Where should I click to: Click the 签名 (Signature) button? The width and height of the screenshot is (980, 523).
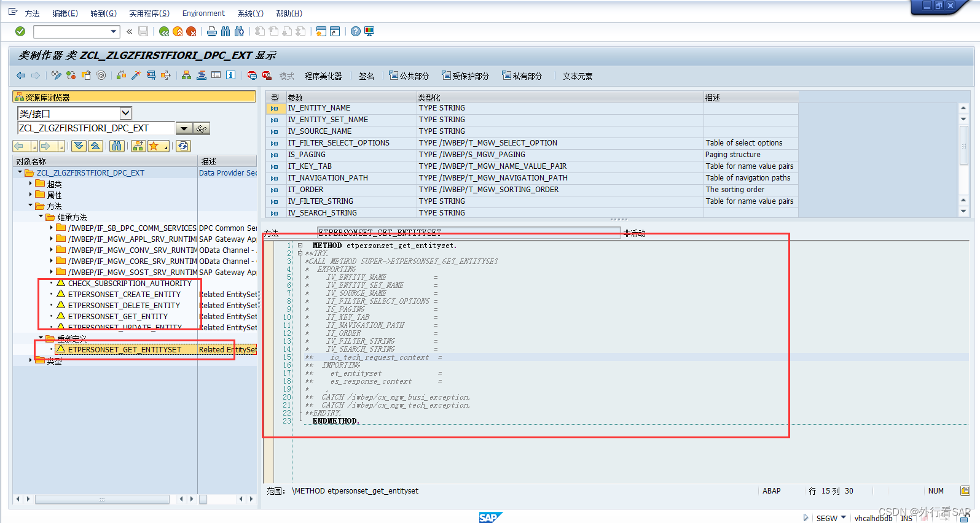(x=367, y=76)
